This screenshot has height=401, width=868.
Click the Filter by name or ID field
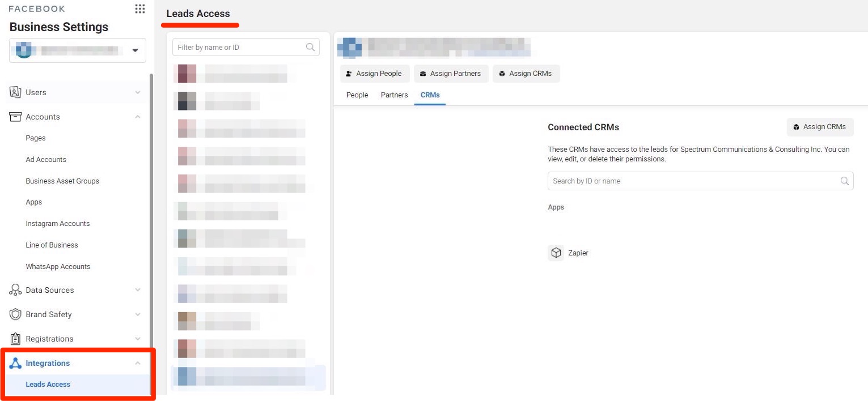tap(240, 48)
